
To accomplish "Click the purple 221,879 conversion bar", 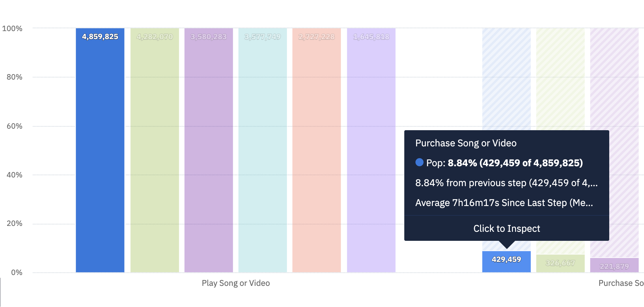I will click(x=615, y=265).
